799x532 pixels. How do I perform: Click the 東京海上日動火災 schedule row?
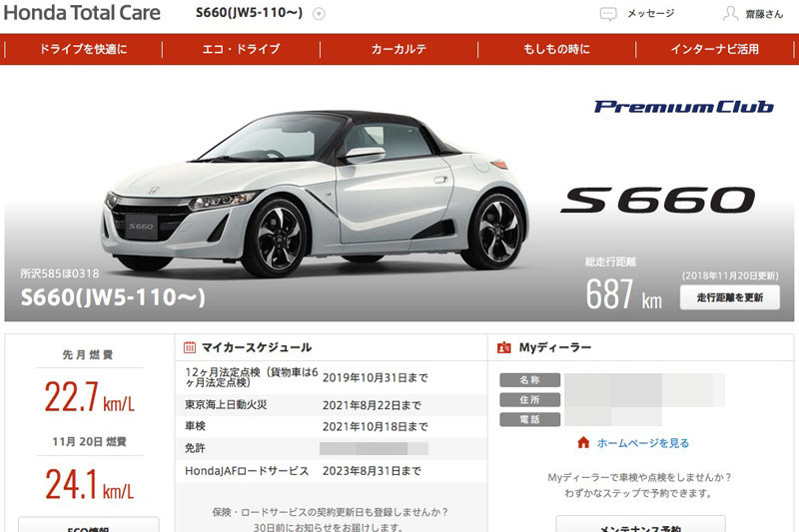pyautogui.click(x=332, y=405)
